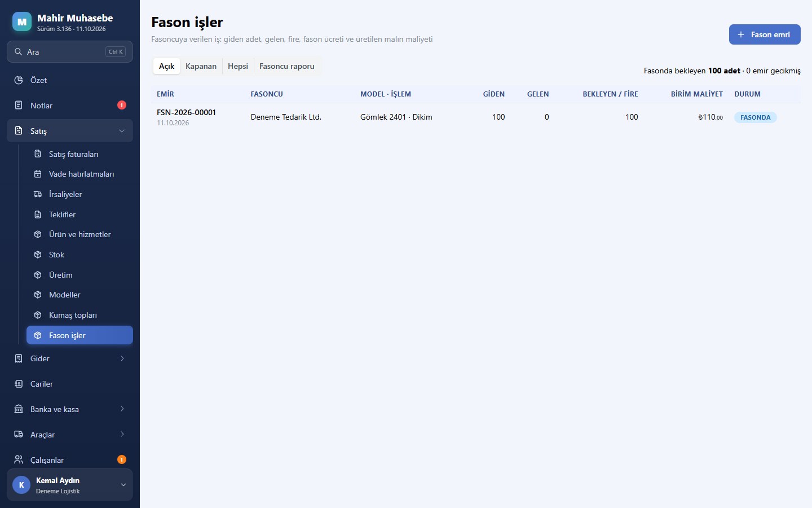Click the K user avatar
The width and height of the screenshot is (812, 508).
click(x=21, y=485)
